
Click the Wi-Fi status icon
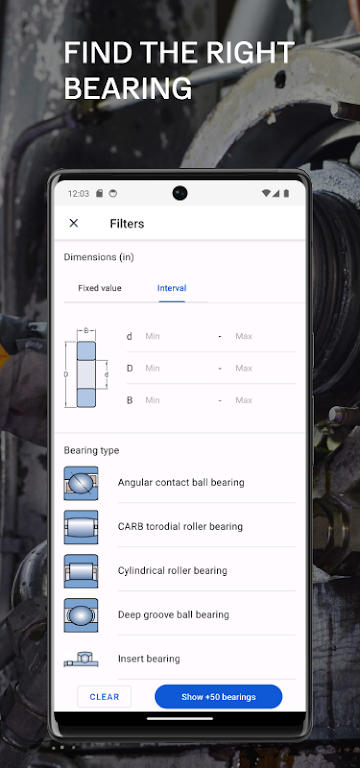(x=266, y=193)
